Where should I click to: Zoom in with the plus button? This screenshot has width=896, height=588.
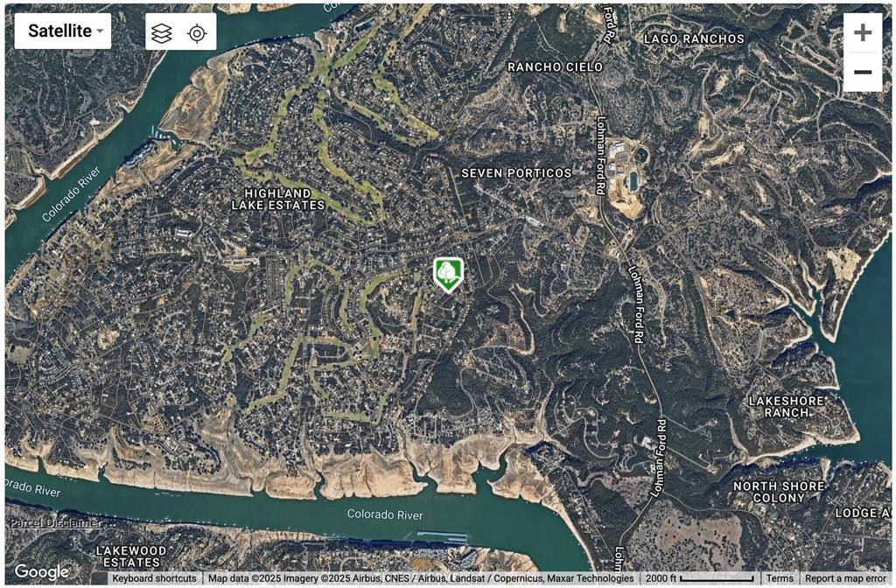pyautogui.click(x=862, y=32)
